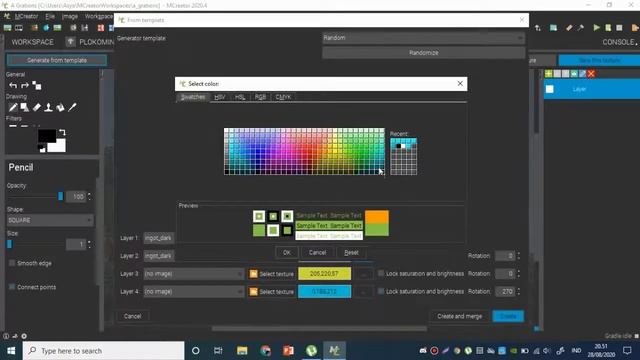
Task: Select the Eraser drawing tool
Action: [x=36, y=107]
